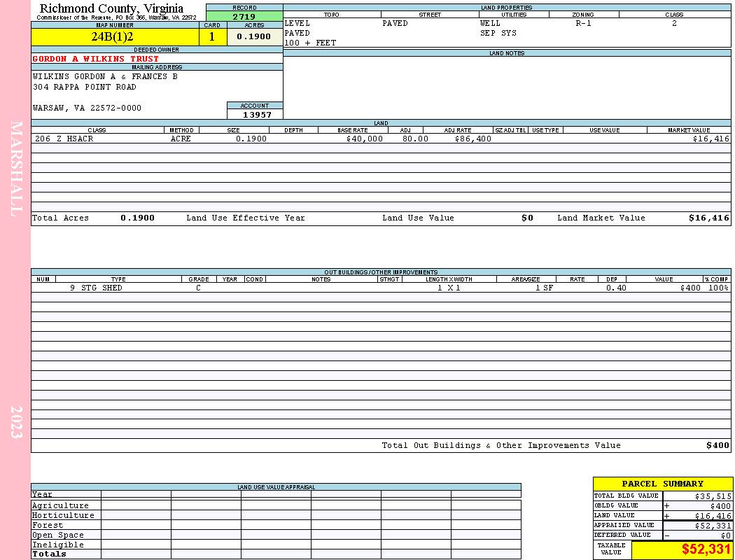
Task: Click taxable value $52,331 in red
Action: (706, 549)
